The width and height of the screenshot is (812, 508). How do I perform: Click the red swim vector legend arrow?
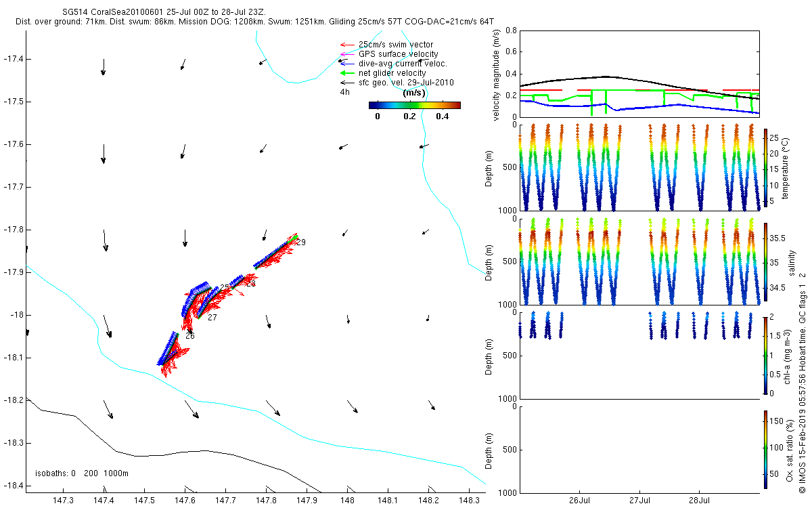click(346, 45)
